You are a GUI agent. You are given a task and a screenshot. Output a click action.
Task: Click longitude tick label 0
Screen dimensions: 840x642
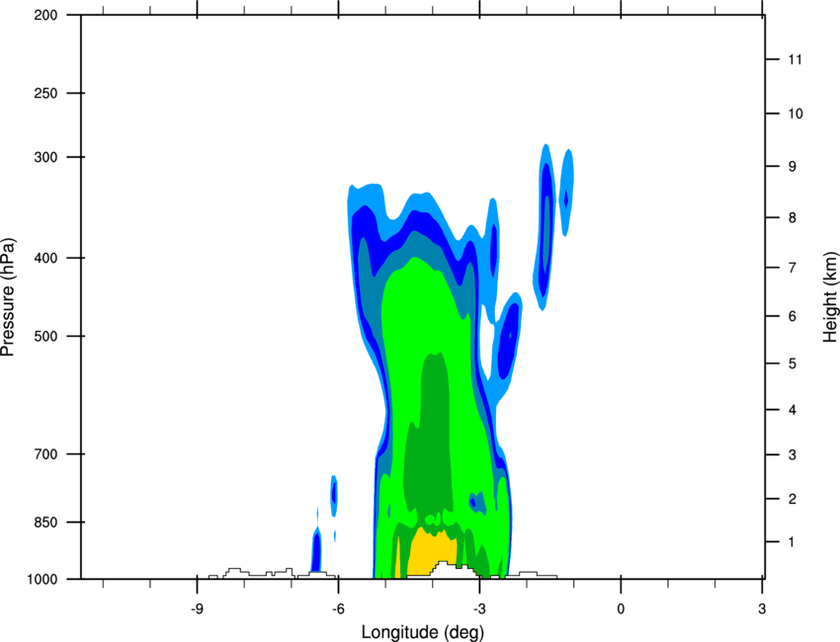pyautogui.click(x=621, y=609)
